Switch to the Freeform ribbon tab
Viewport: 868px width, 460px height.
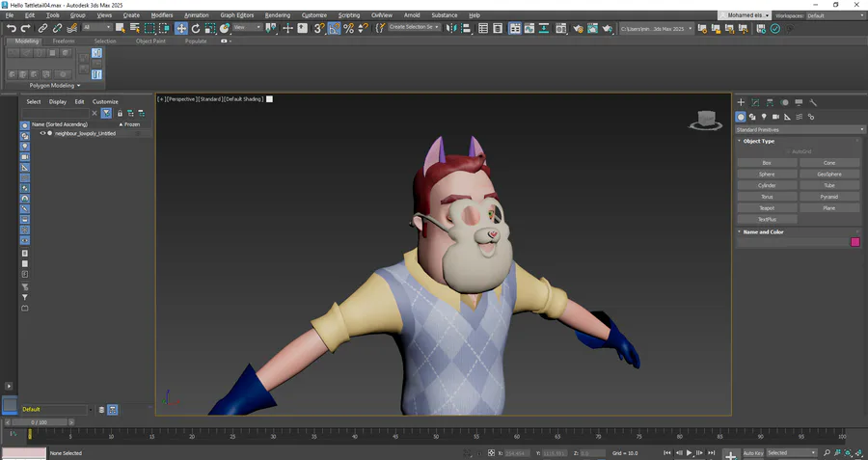click(x=64, y=41)
